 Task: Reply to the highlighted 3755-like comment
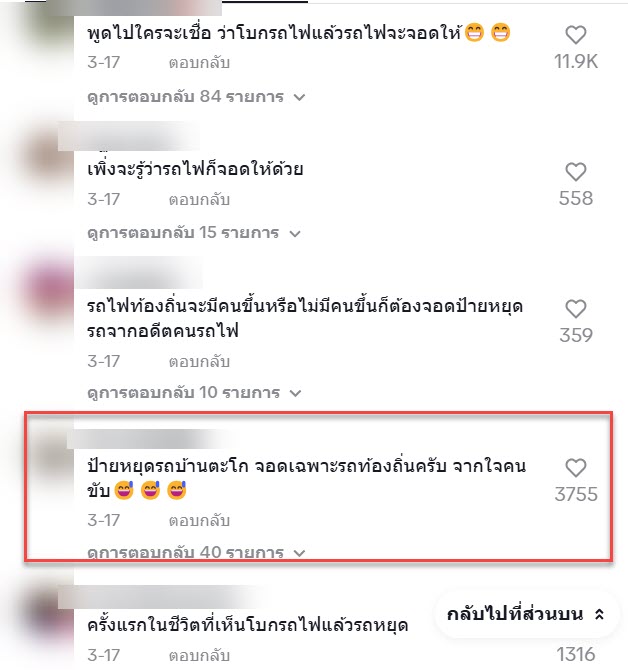199,521
